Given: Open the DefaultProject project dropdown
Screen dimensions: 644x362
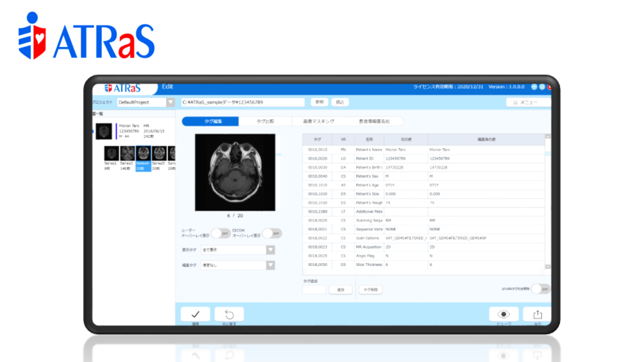Looking at the screenshot, I should tap(171, 102).
